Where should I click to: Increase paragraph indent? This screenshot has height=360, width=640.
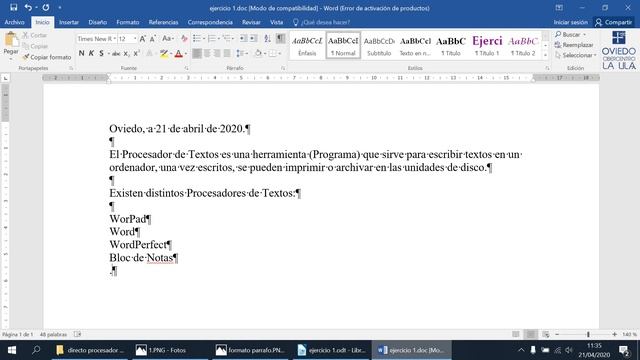253,39
